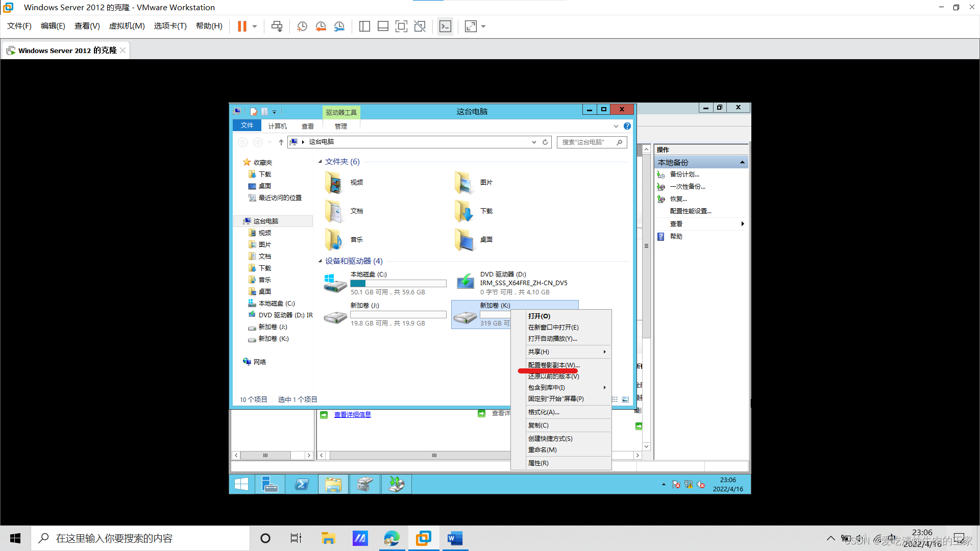Select 本地磁盘 (C:) drive
This screenshot has width=980, height=551.
tap(385, 283)
